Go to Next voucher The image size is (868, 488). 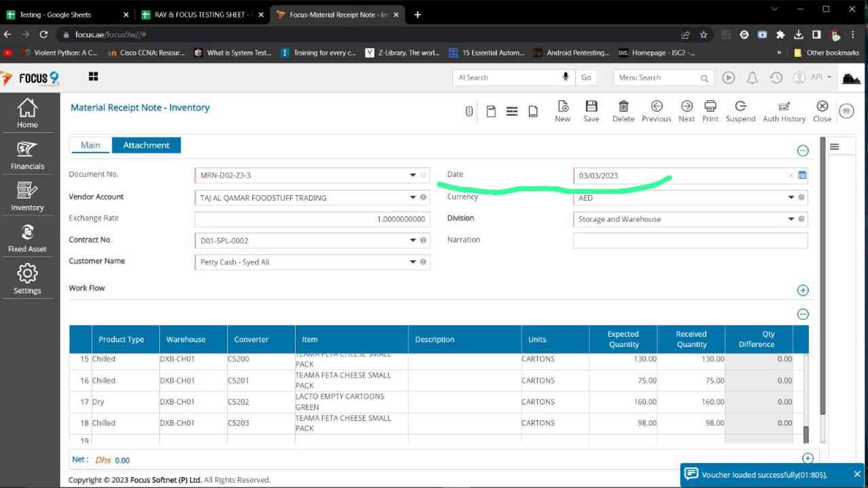click(x=686, y=110)
